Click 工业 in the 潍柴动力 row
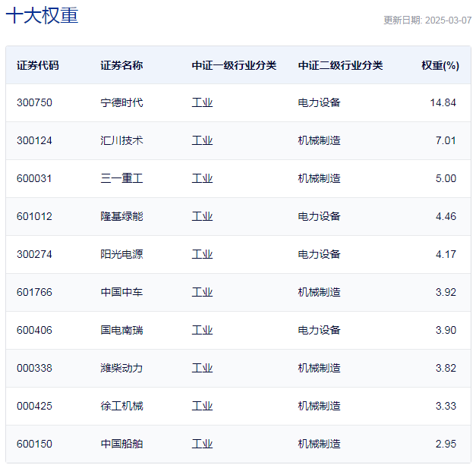 coord(202,368)
